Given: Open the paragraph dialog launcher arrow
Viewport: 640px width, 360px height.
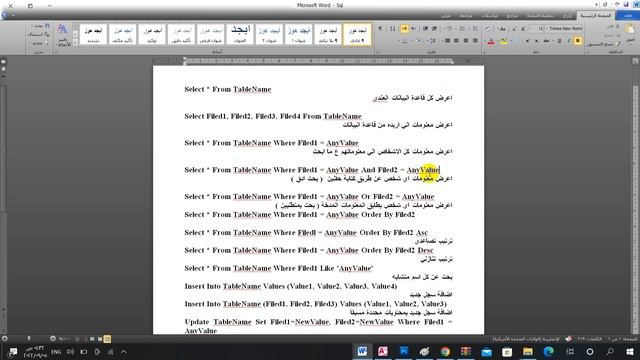Looking at the screenshot, I should click(378, 52).
